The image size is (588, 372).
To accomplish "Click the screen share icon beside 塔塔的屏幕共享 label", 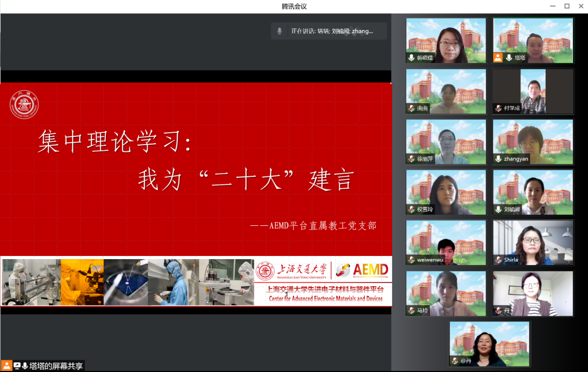I will pos(18,366).
